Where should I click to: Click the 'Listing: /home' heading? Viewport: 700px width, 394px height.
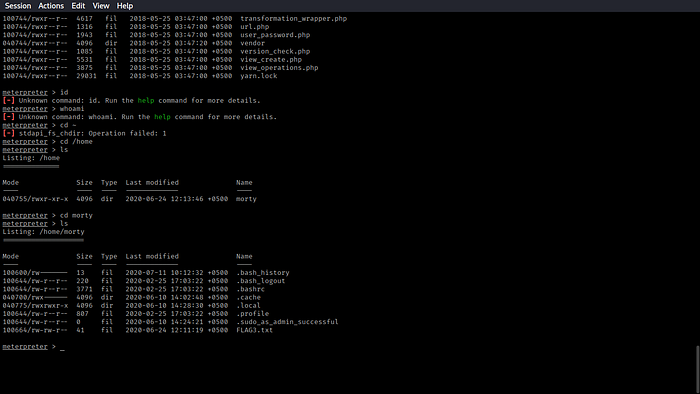pos(31,158)
